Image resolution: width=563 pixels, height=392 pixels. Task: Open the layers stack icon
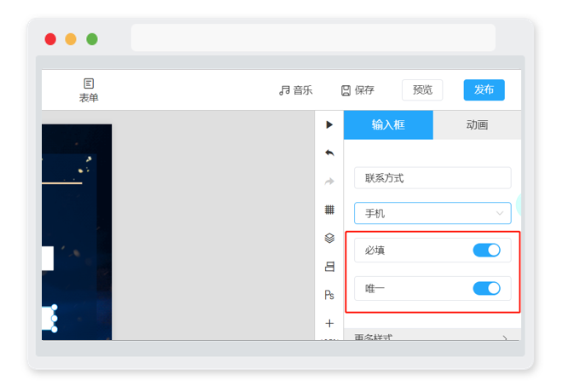[329, 238]
